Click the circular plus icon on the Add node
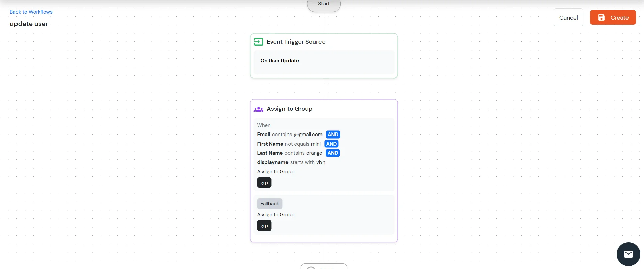Viewport: 644px width, 269px height. [311, 267]
